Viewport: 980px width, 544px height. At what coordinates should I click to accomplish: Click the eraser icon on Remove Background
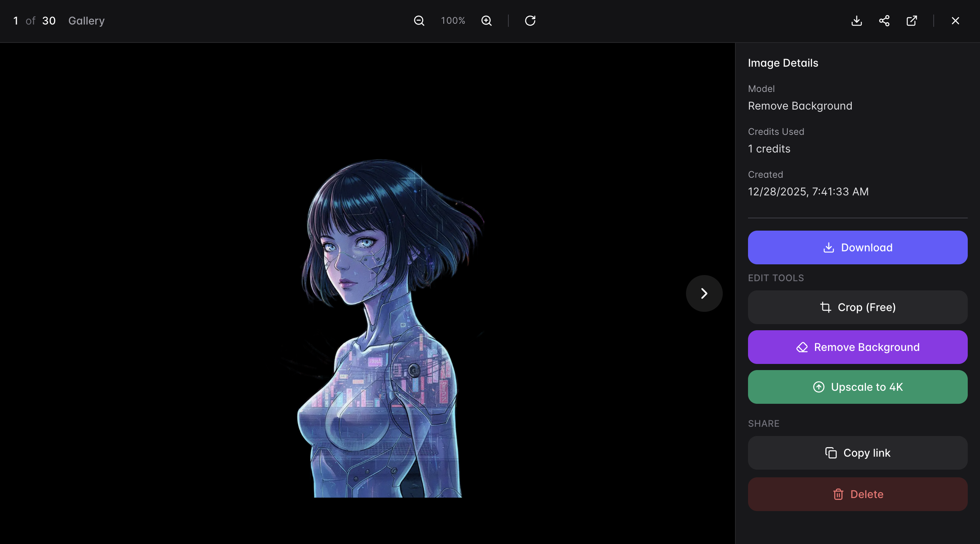point(802,347)
